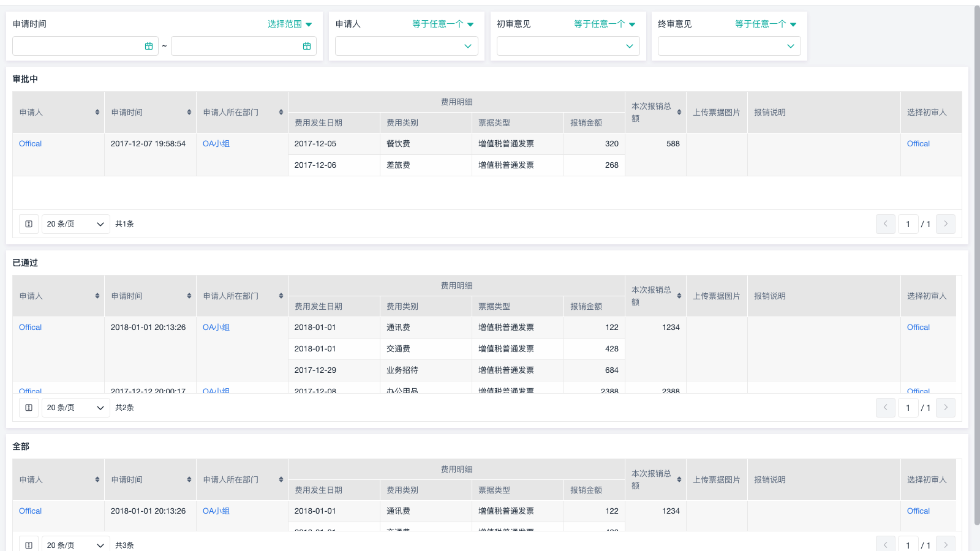Select 交通费 cell in 已通过 table

pos(426,349)
